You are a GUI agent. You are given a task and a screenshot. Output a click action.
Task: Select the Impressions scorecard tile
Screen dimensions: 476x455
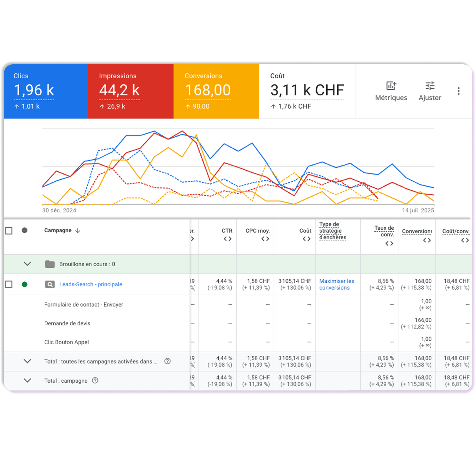(131, 91)
